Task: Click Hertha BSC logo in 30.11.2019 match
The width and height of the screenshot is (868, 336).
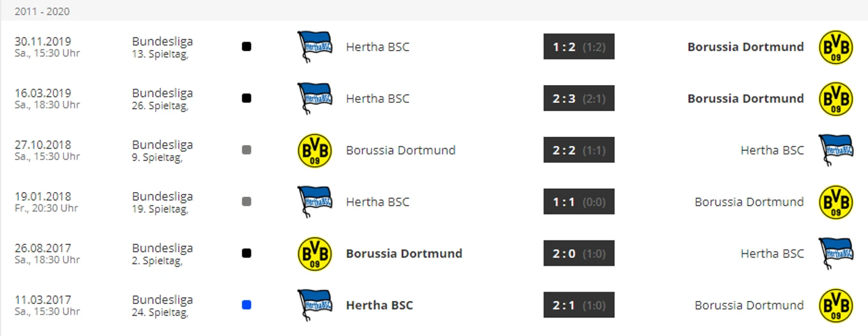Action: pyautogui.click(x=315, y=47)
